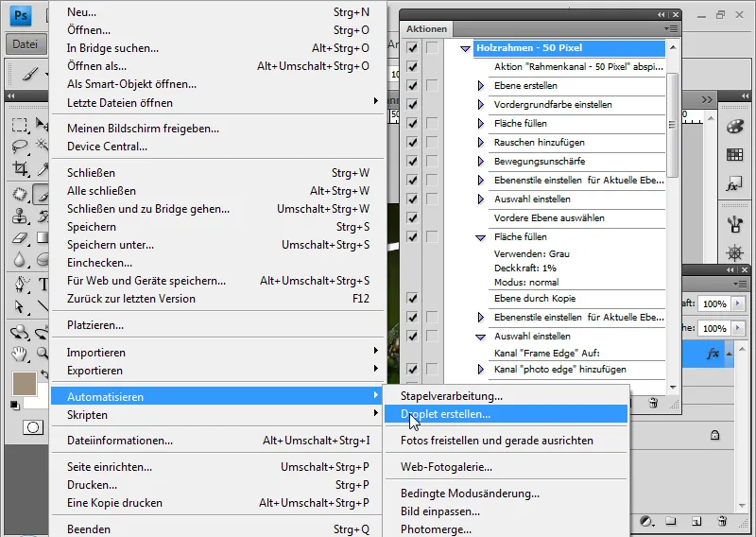Click the Aktionen panel vertical scrollbar thumb
The image size is (756, 537).
[673, 125]
